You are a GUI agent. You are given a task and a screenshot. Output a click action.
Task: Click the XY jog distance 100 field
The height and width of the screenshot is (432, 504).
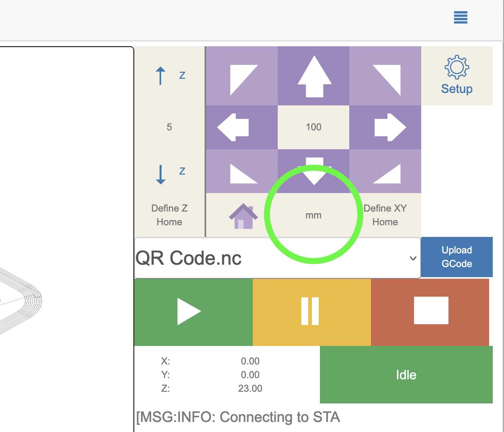pyautogui.click(x=313, y=128)
